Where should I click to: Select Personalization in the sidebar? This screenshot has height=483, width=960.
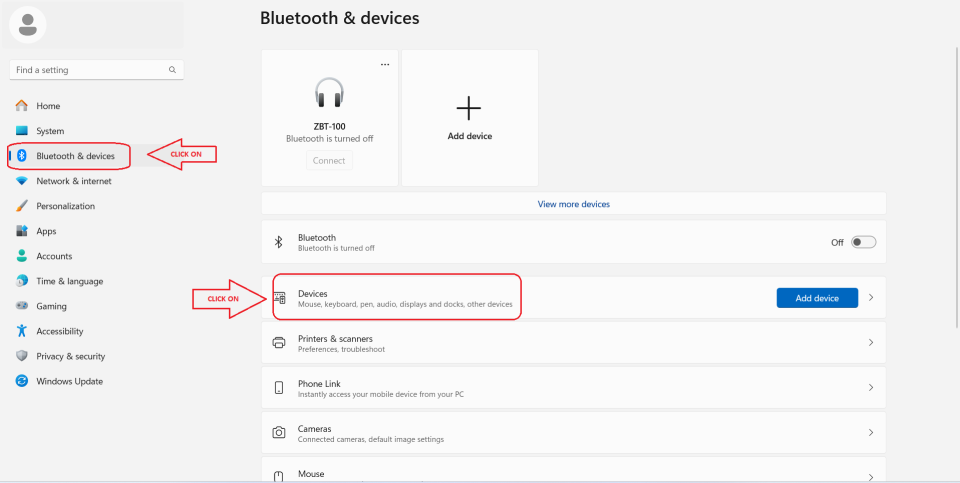(x=65, y=206)
